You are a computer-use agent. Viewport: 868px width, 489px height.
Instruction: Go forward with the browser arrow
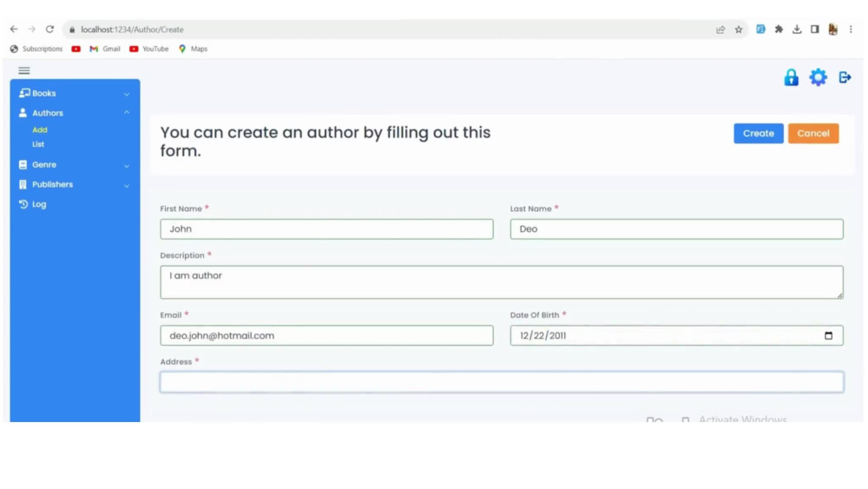(x=31, y=30)
